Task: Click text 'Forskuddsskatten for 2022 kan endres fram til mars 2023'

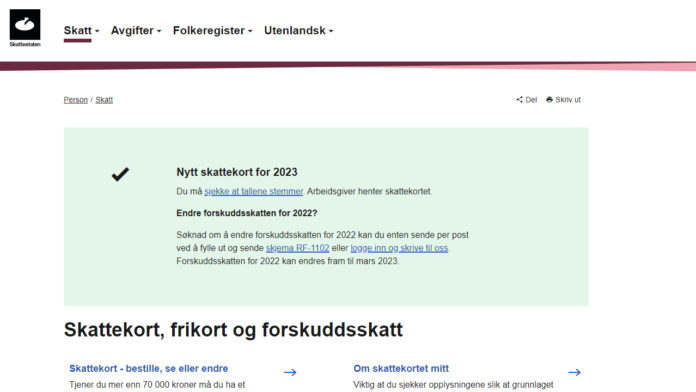Action: click(x=287, y=261)
